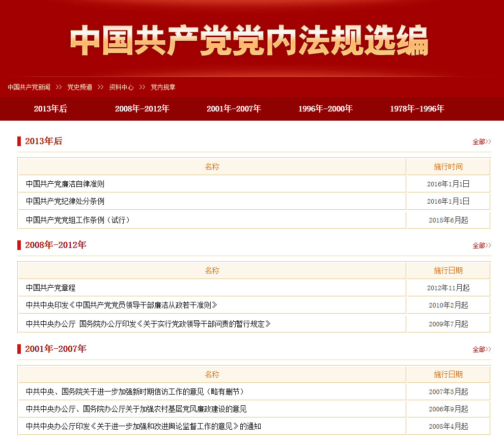Open the 1996年-2000年 tab
The width and height of the screenshot is (504, 445).
[325, 108]
